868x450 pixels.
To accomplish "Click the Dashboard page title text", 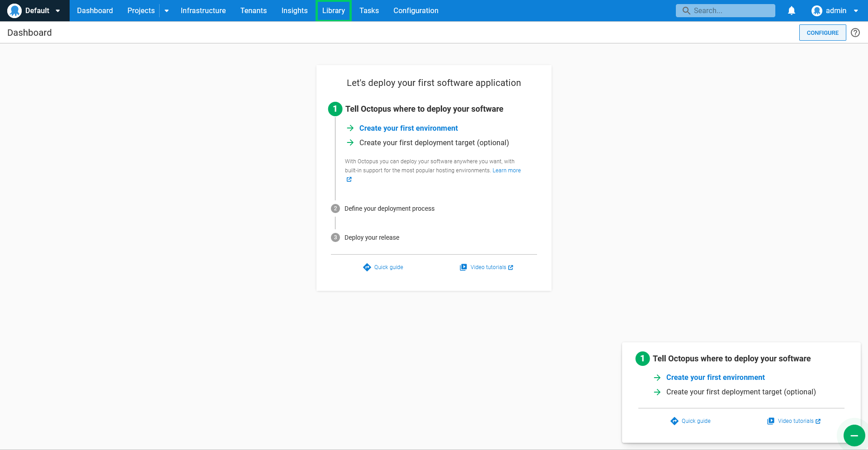I will click(x=29, y=33).
